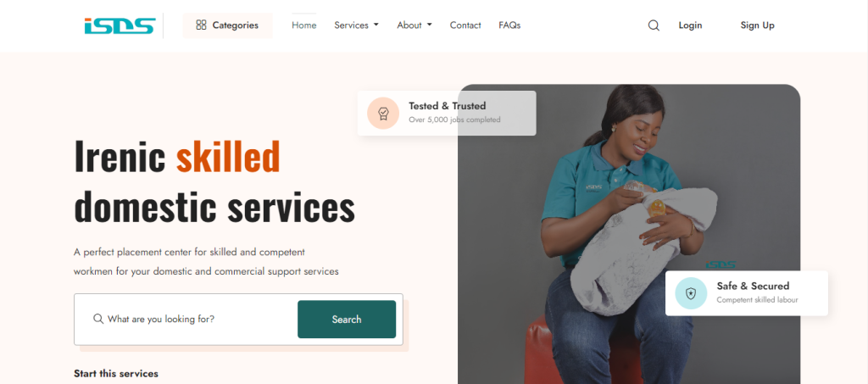Click the Sign Up button
Screen dimensions: 868x384
(757, 25)
